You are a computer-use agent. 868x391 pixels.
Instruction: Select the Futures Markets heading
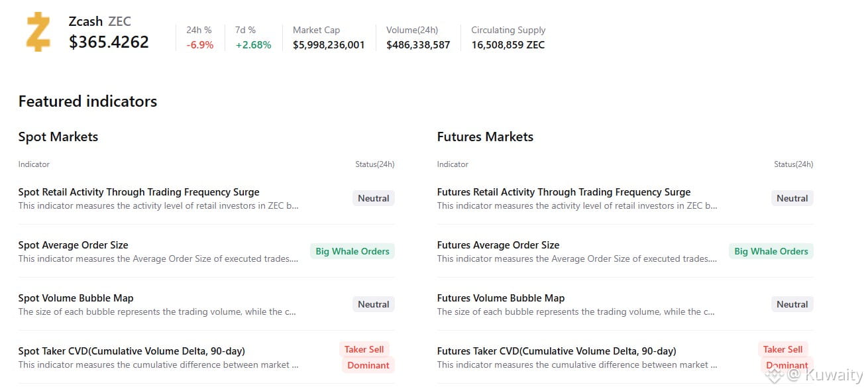[485, 137]
